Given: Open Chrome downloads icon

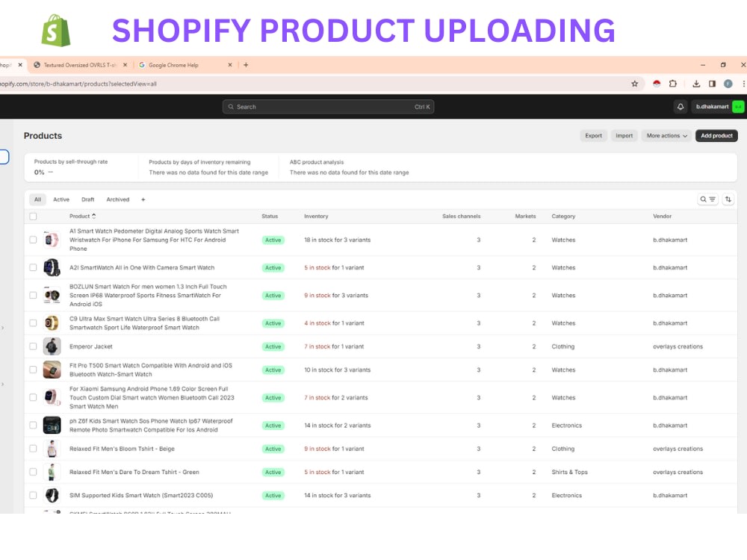Looking at the screenshot, I should pyautogui.click(x=696, y=84).
